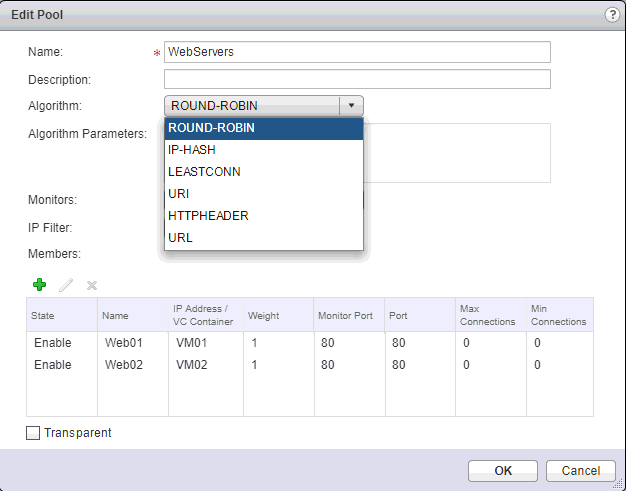Click the pencil edit member icon
The width and height of the screenshot is (626, 491).
coord(66,285)
